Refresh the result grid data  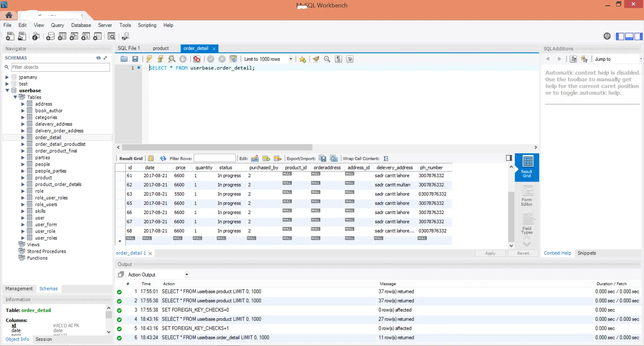(163, 158)
